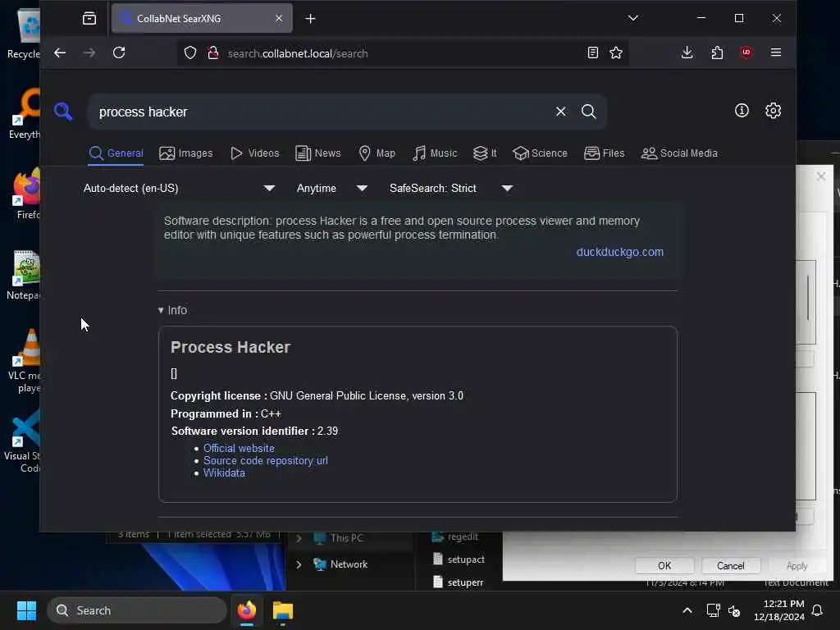Switch to the It tab

pos(485,153)
